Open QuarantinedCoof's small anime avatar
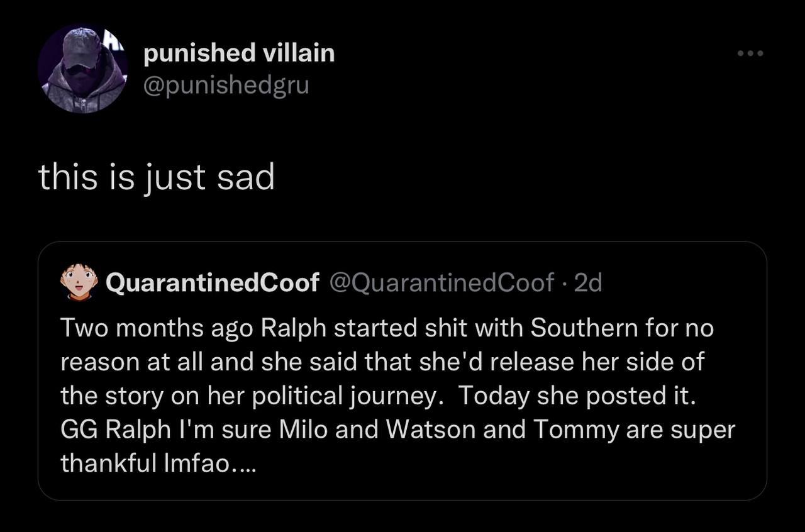This screenshot has width=805, height=532. coord(79,283)
